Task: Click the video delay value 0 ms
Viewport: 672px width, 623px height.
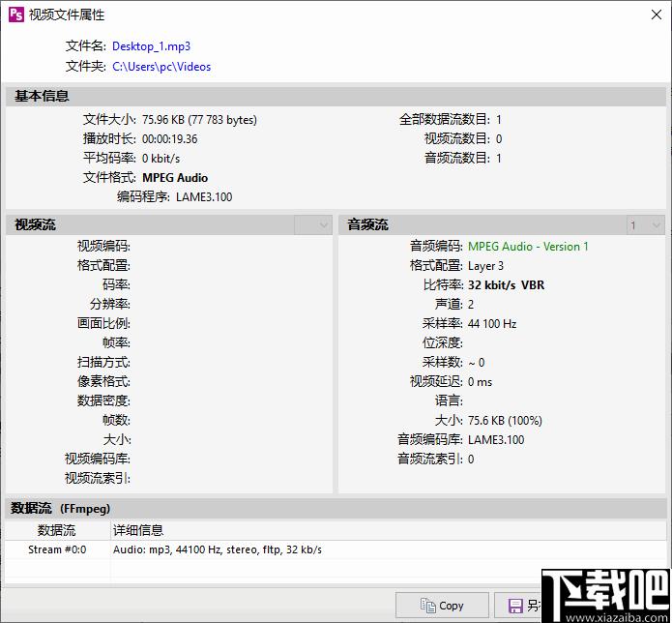Action: (480, 382)
